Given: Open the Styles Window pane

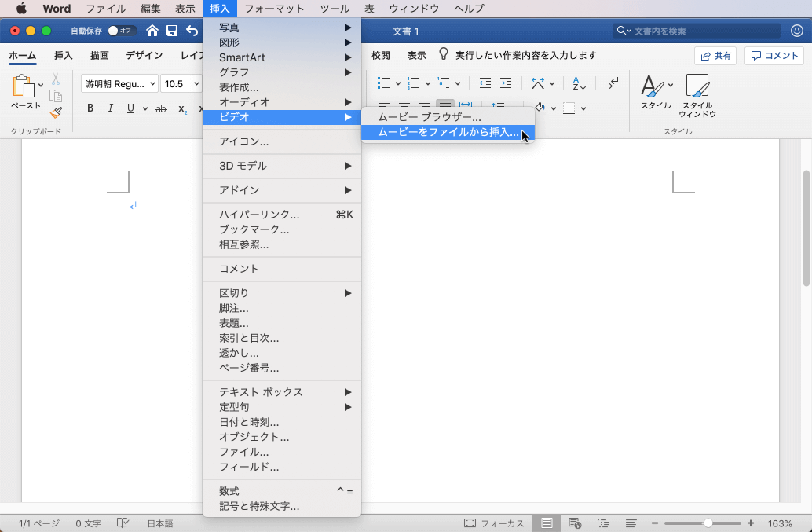Looking at the screenshot, I should pyautogui.click(x=697, y=86).
